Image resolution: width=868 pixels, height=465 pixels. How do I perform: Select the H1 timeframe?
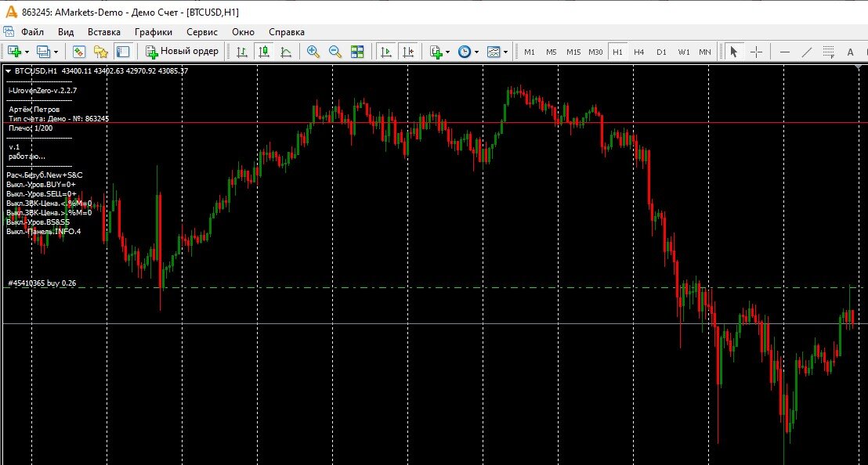pos(618,52)
